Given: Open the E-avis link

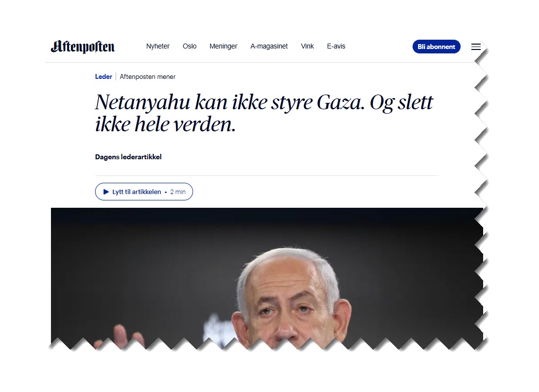Looking at the screenshot, I should (336, 46).
